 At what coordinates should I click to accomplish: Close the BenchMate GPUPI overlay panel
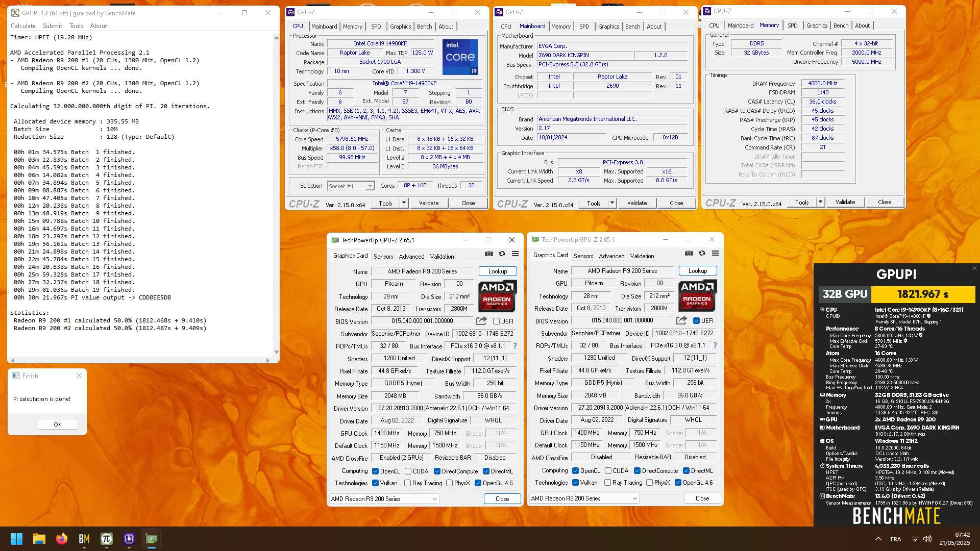[974, 268]
